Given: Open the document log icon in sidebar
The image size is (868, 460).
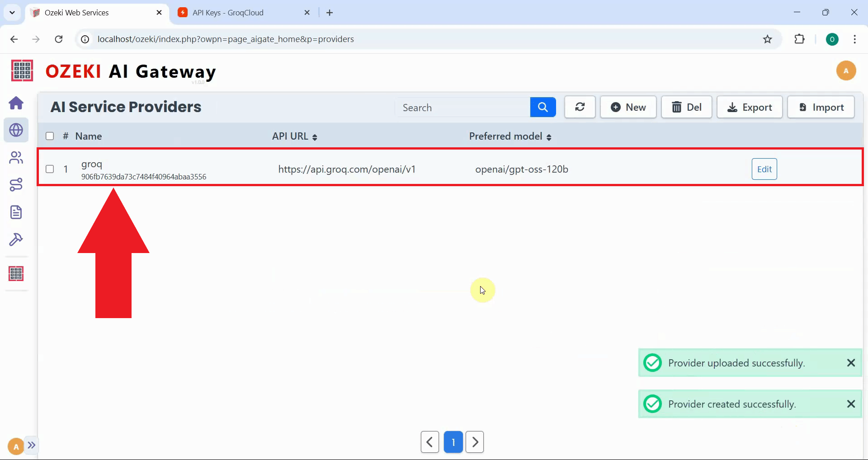Looking at the screenshot, I should click(x=16, y=212).
